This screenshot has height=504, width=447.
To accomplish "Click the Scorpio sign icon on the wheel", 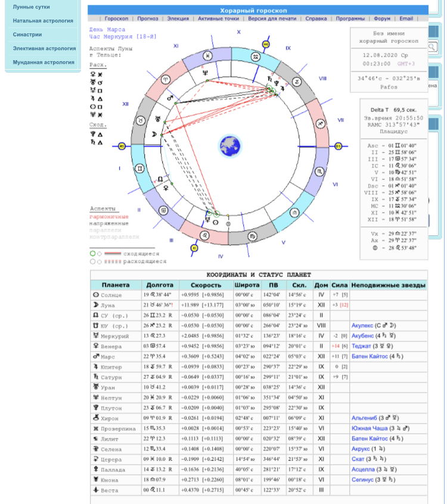I will (319, 172).
